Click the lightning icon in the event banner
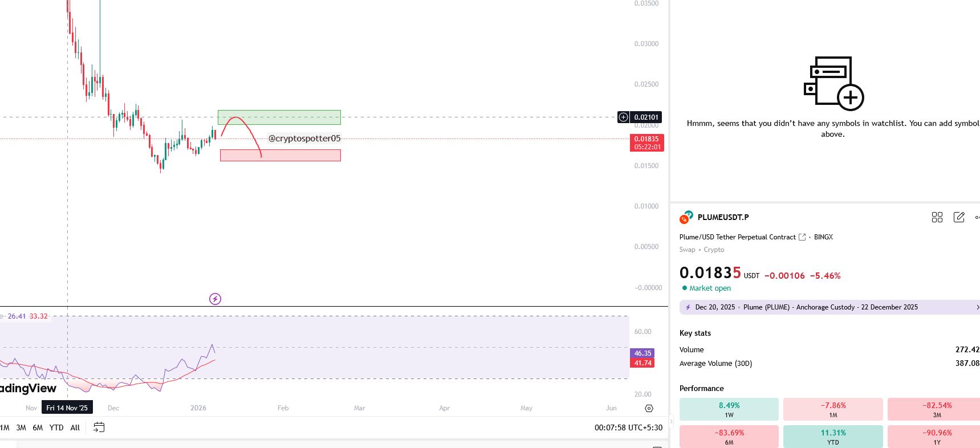The width and height of the screenshot is (980, 448). coord(688,307)
